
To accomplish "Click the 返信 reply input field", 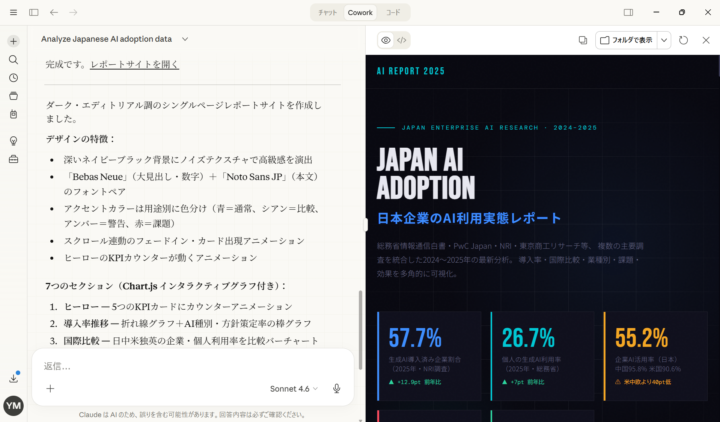I will click(x=193, y=366).
